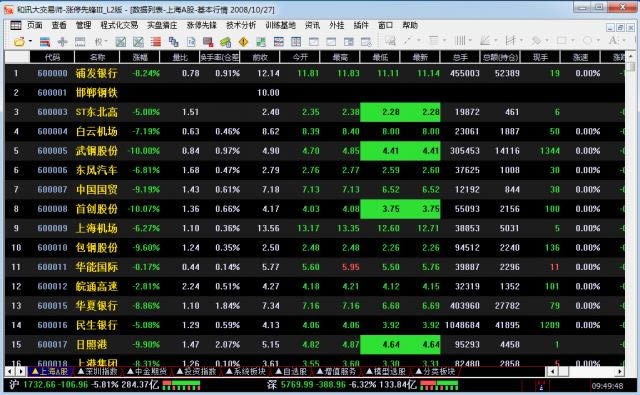This screenshot has width=640, height=395.
Task: Open the 技术分析 menu
Action: coord(241,25)
